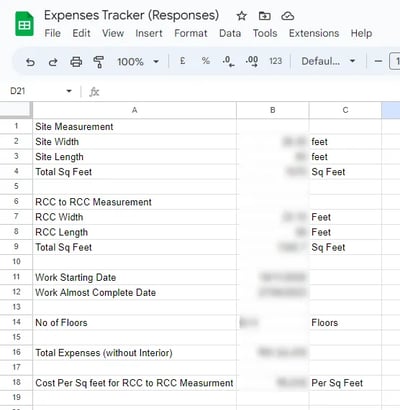Open the Tools menu

click(x=265, y=33)
